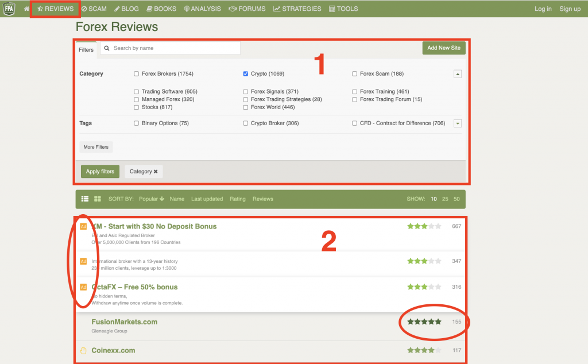Screen dimensions: 588x364
Task: Open the Strategies menu
Action: tap(297, 9)
